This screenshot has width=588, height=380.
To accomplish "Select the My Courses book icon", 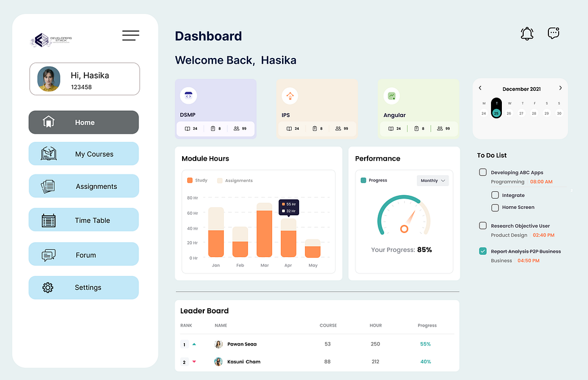I will coord(49,153).
